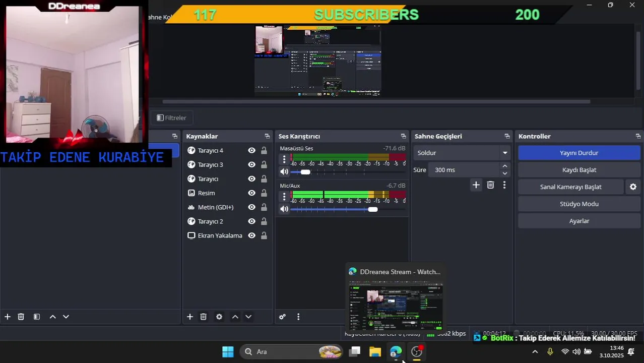
Task: Delete the selected scene
Action: click(21, 317)
